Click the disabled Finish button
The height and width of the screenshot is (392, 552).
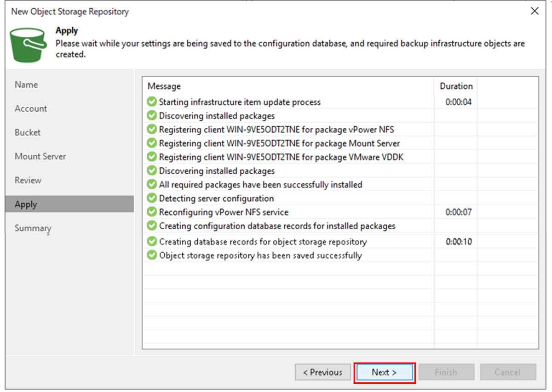446,372
